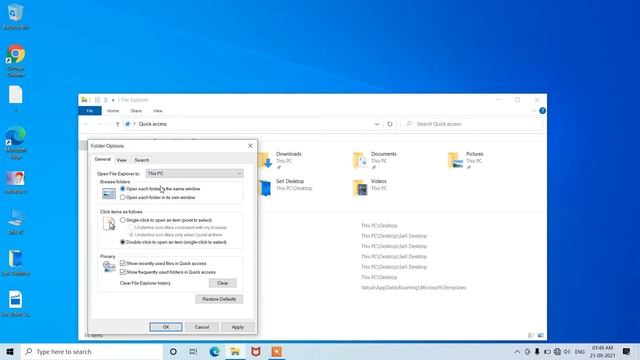Click Cancel in Folder Options

coord(202,327)
